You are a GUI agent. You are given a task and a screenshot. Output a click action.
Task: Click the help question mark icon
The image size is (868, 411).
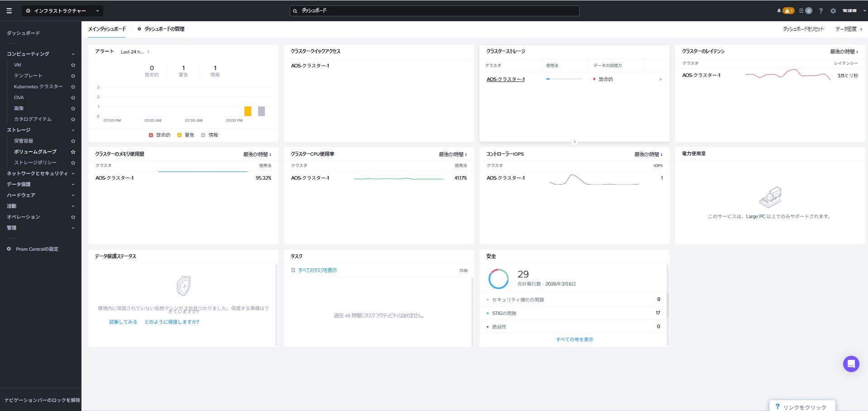821,11
